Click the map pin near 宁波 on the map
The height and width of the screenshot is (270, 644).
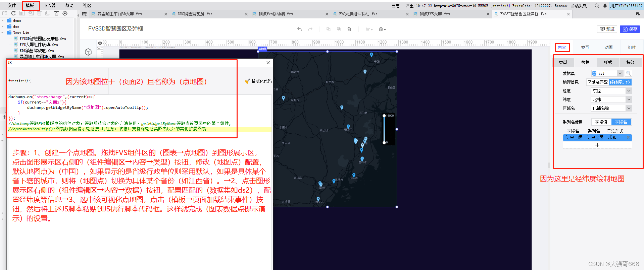pos(371,55)
